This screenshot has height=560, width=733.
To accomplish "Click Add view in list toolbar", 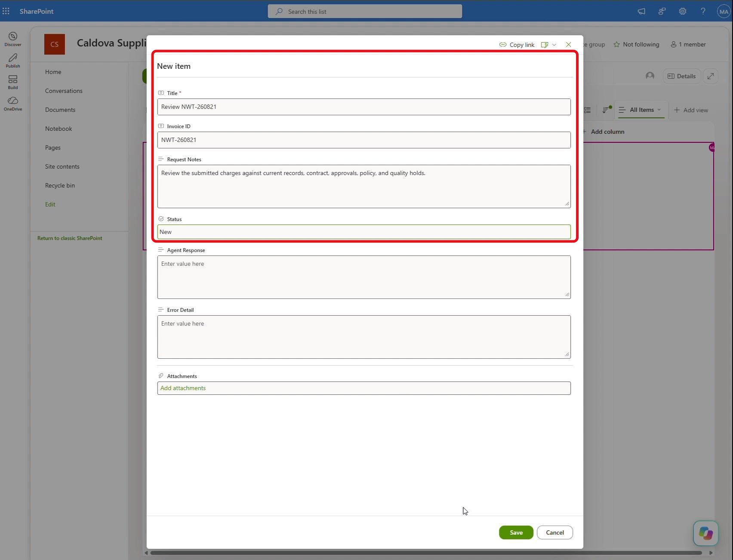I will pos(691,110).
